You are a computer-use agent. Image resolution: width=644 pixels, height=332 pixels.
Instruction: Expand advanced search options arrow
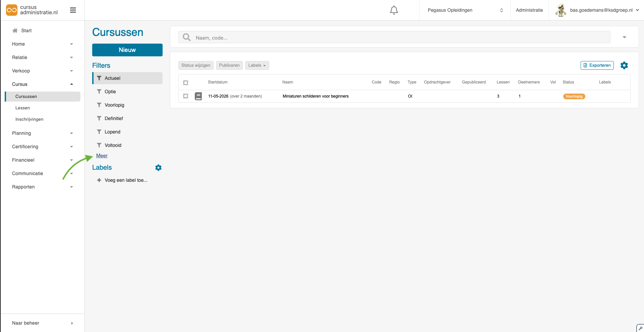[x=624, y=37]
